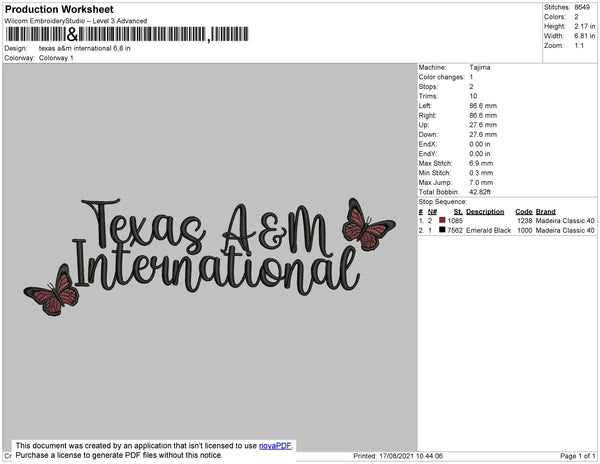Click the Width value '6.81 in'

click(585, 36)
